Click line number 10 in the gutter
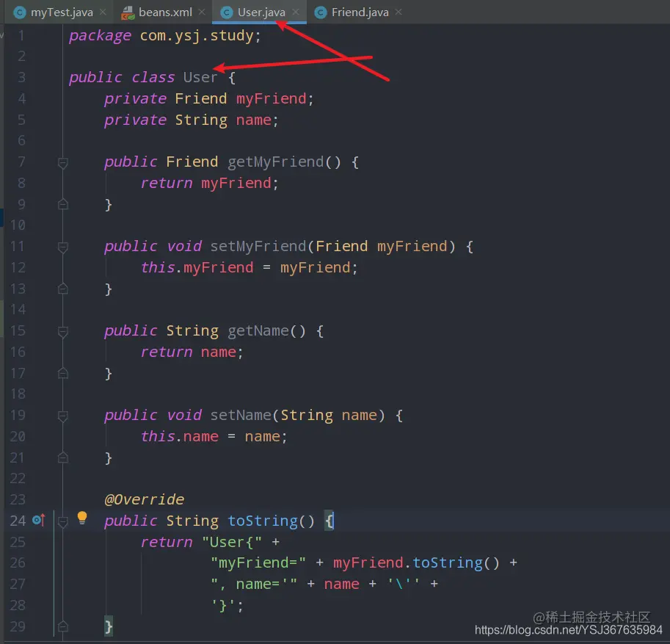The width and height of the screenshot is (670, 644). coord(18,225)
